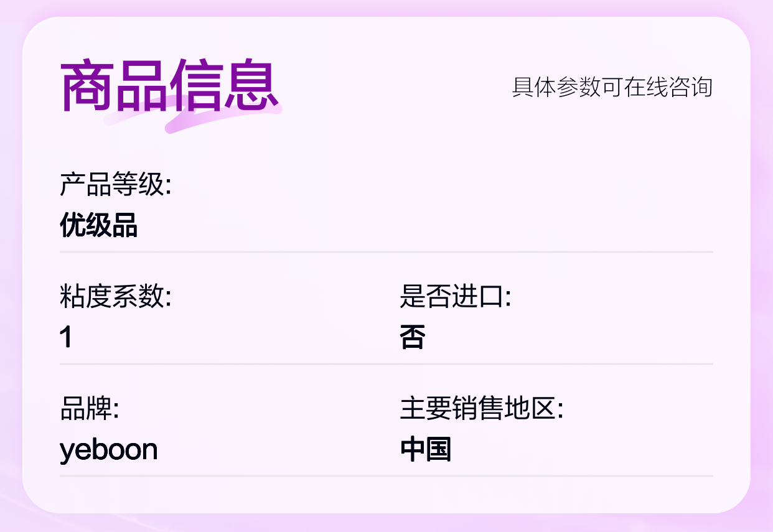Select the 是否进口 label
The height and width of the screenshot is (532, 773).
tap(456, 297)
